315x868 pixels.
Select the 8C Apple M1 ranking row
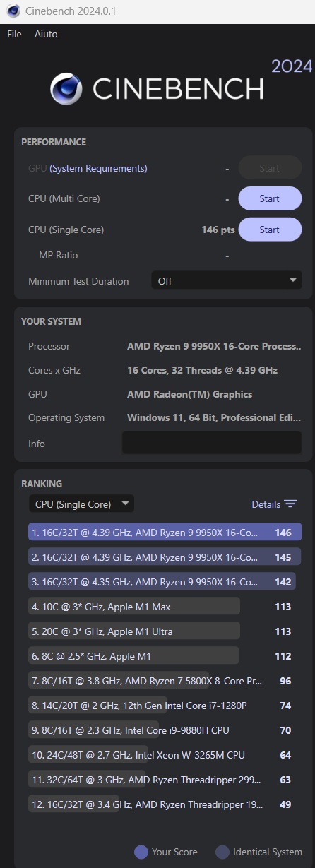click(165, 656)
